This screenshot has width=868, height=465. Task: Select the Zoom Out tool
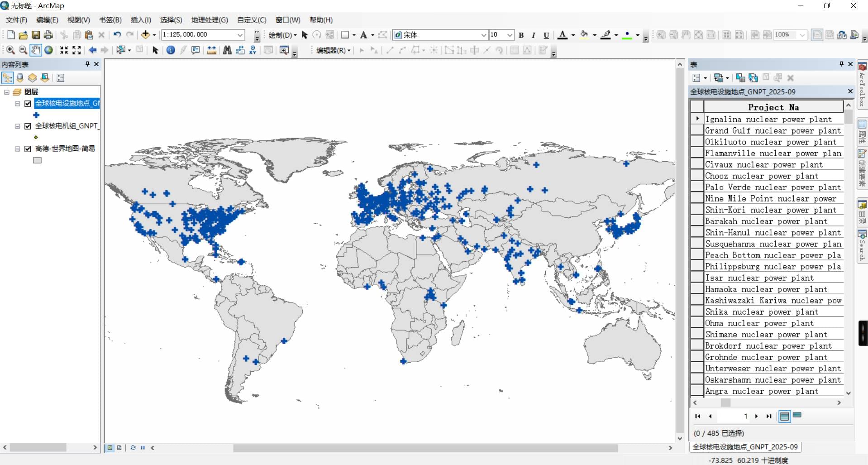(23, 50)
